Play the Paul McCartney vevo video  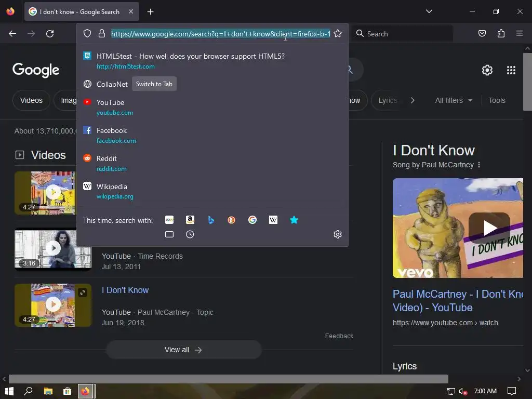(x=489, y=228)
